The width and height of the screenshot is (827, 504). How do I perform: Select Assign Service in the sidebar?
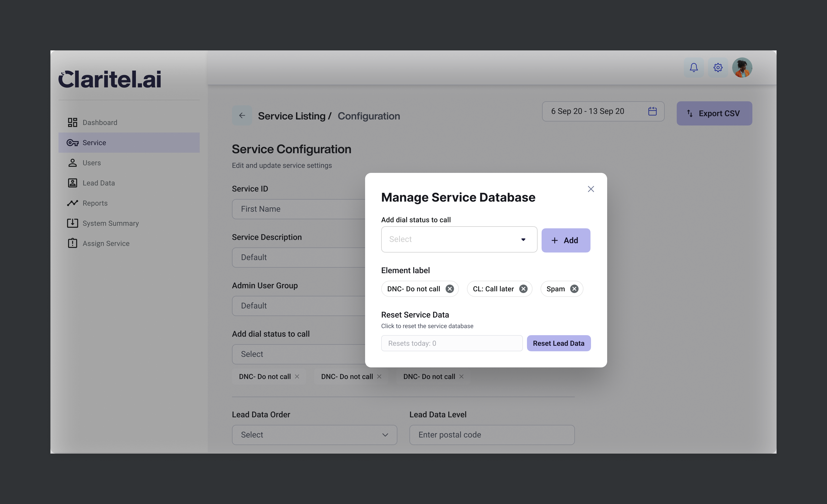(106, 243)
